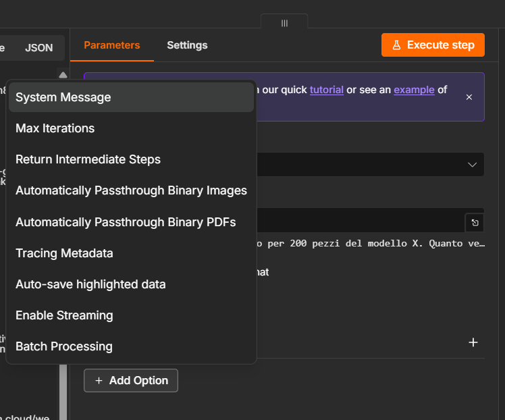Open the Parameters tab

click(112, 45)
